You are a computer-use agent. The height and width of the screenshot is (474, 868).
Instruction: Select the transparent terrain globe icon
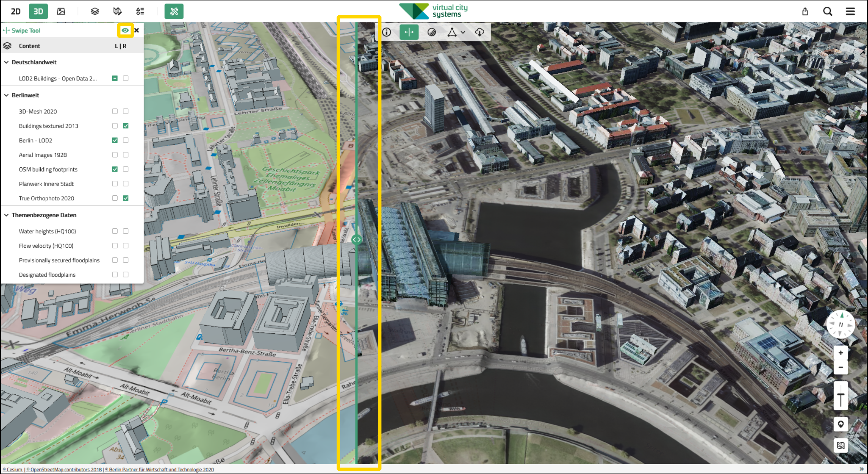coord(431,32)
